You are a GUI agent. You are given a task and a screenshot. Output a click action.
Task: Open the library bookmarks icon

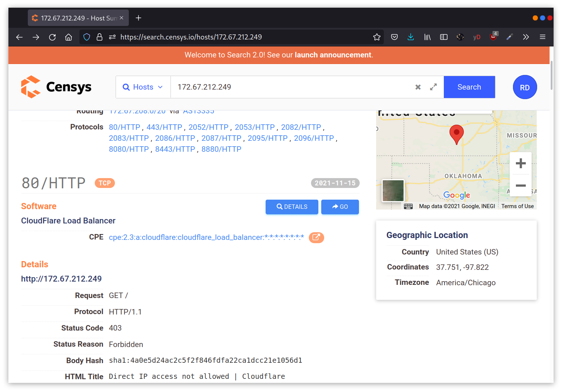pyautogui.click(x=427, y=37)
